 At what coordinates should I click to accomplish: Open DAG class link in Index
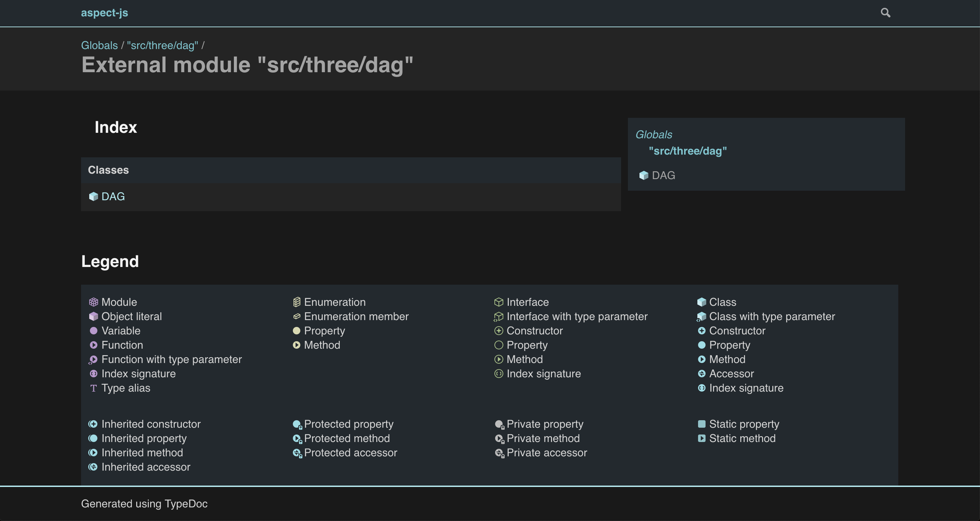pos(113,196)
